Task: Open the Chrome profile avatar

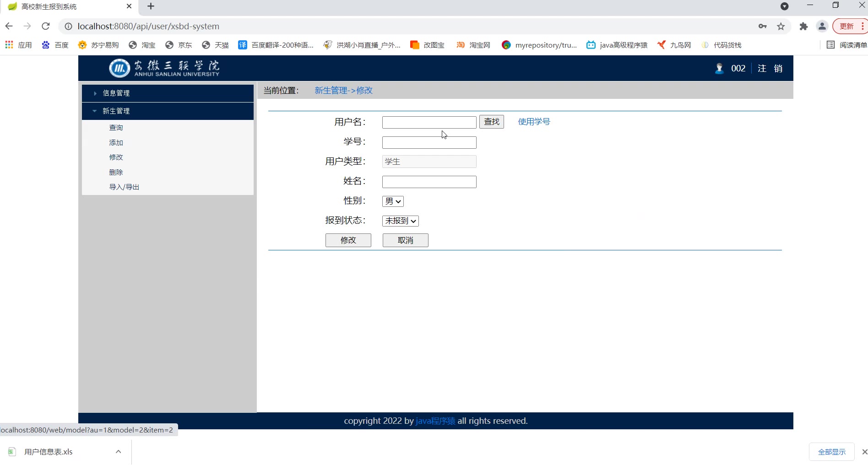Action: tap(822, 27)
